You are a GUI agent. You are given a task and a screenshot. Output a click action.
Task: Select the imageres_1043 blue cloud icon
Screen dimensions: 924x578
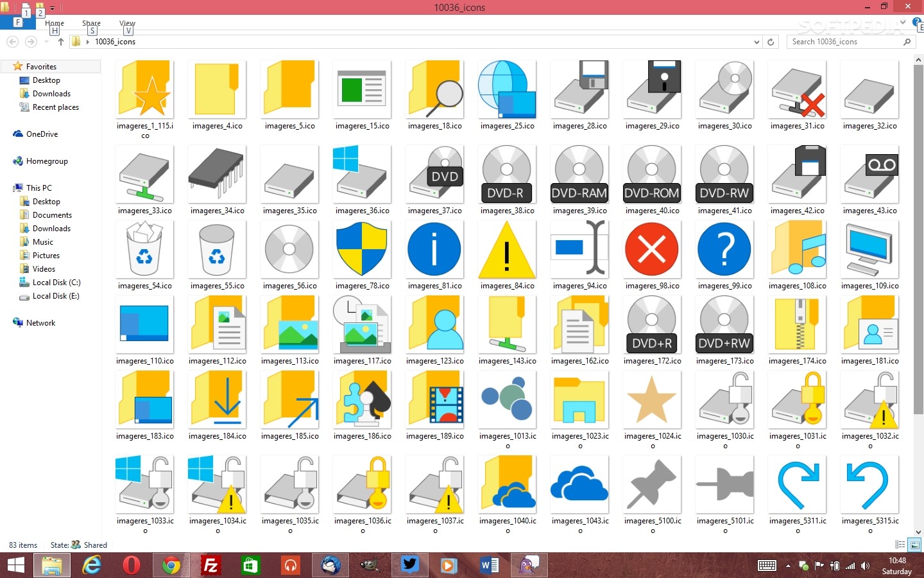(579, 484)
